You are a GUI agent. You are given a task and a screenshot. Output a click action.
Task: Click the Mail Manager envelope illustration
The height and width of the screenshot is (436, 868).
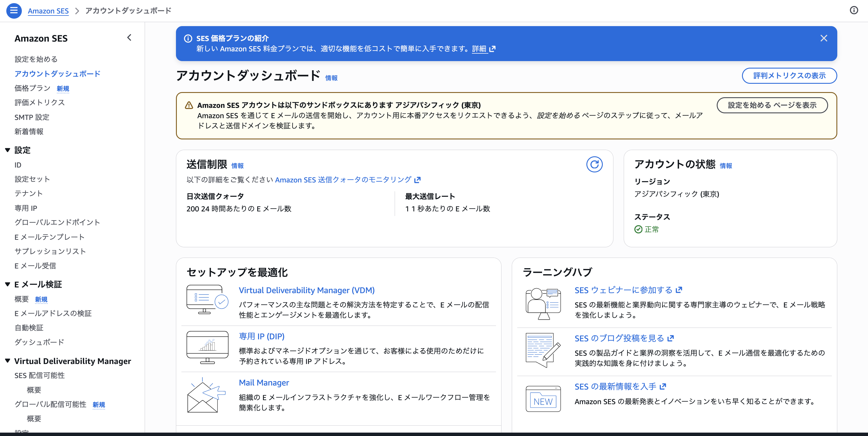(x=206, y=395)
